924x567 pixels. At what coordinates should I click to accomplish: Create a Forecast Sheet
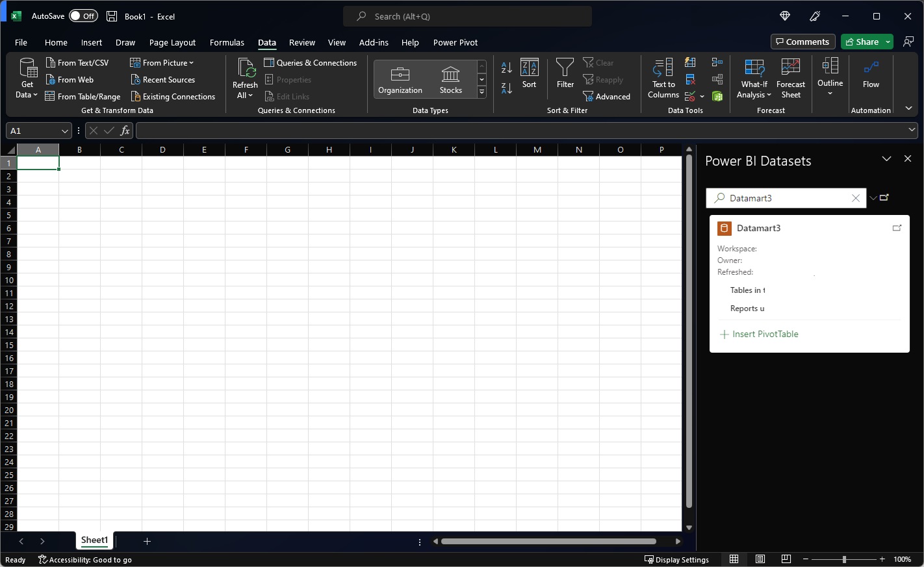(790, 78)
